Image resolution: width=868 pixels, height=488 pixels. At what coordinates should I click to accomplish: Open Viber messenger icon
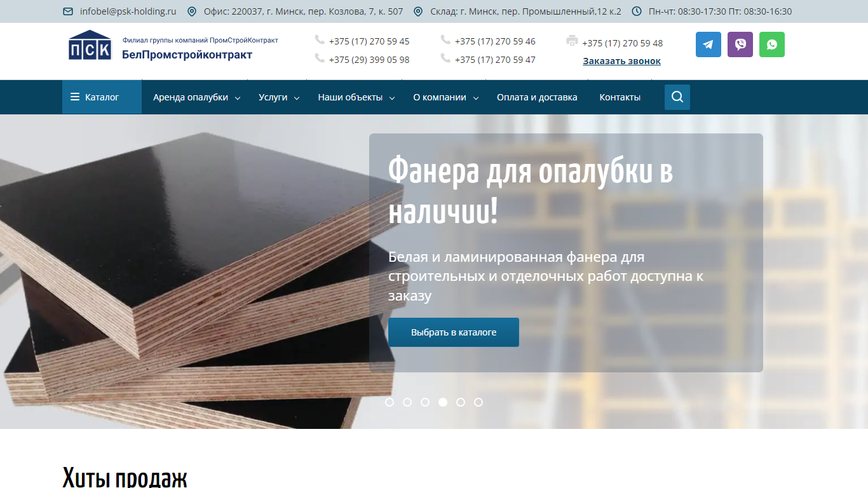click(740, 44)
